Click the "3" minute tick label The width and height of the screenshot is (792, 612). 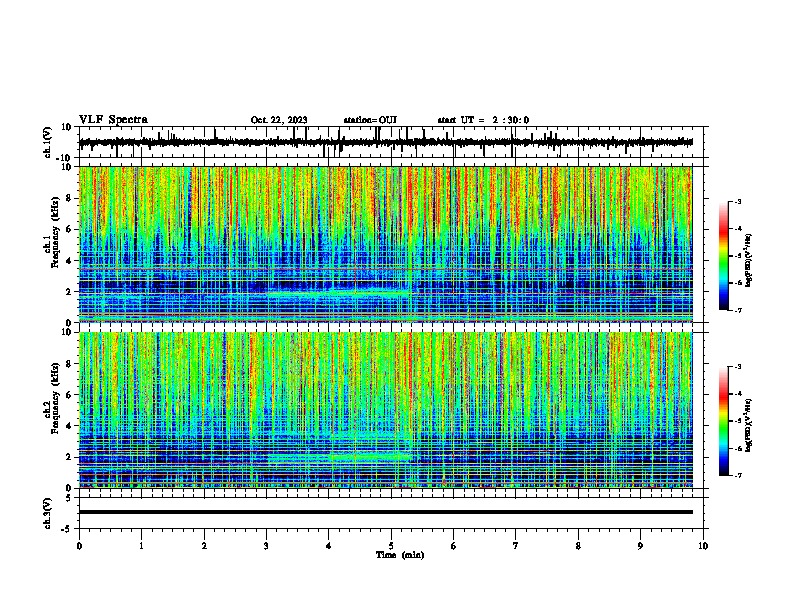point(266,546)
